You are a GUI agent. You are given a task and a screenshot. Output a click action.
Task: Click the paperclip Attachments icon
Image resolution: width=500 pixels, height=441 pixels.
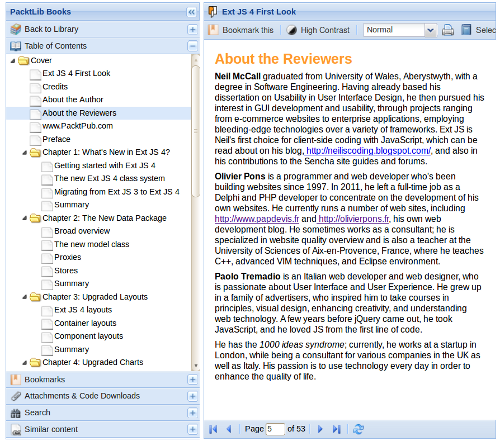(15, 396)
